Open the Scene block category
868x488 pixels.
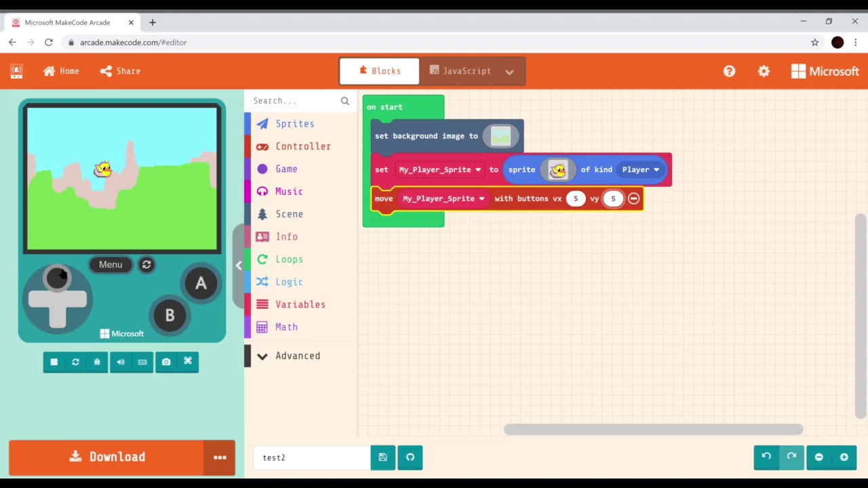tap(300, 214)
